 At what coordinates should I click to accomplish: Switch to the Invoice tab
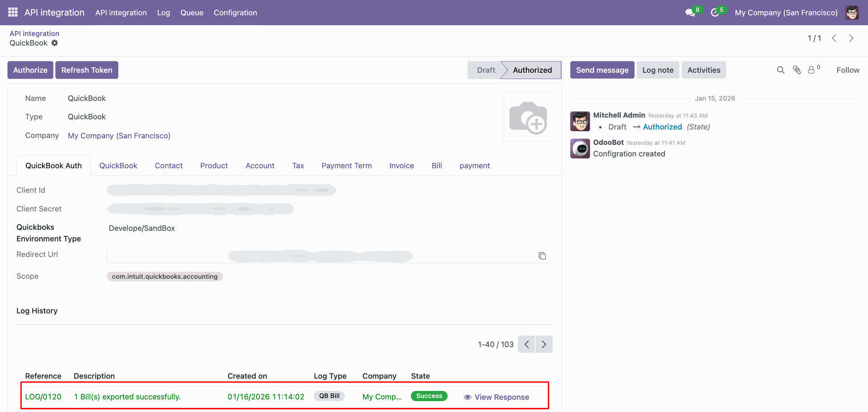[x=401, y=166]
